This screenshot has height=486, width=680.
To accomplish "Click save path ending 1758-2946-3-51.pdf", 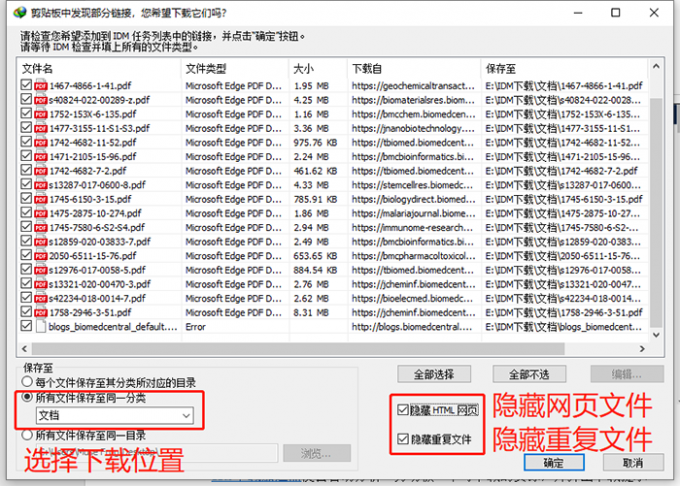I will [x=564, y=313].
